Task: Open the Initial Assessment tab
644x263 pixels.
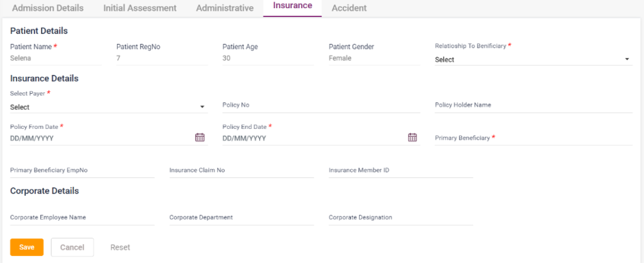Action: tap(140, 8)
